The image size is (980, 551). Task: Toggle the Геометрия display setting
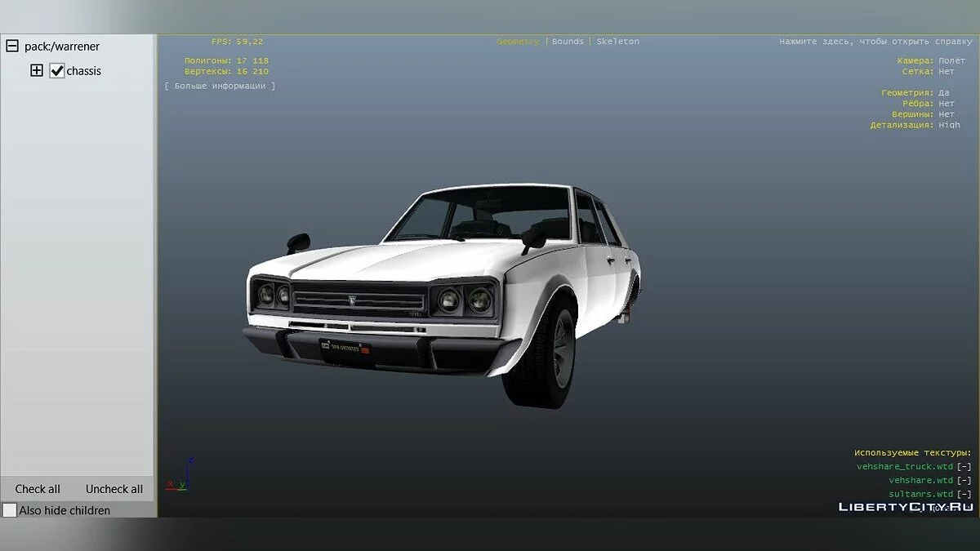click(944, 93)
